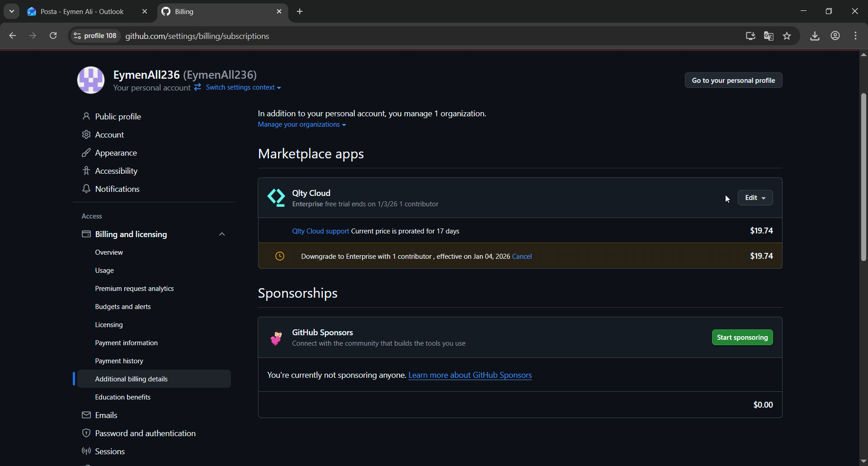Switch to the Posta Outlook tab

tap(81, 11)
